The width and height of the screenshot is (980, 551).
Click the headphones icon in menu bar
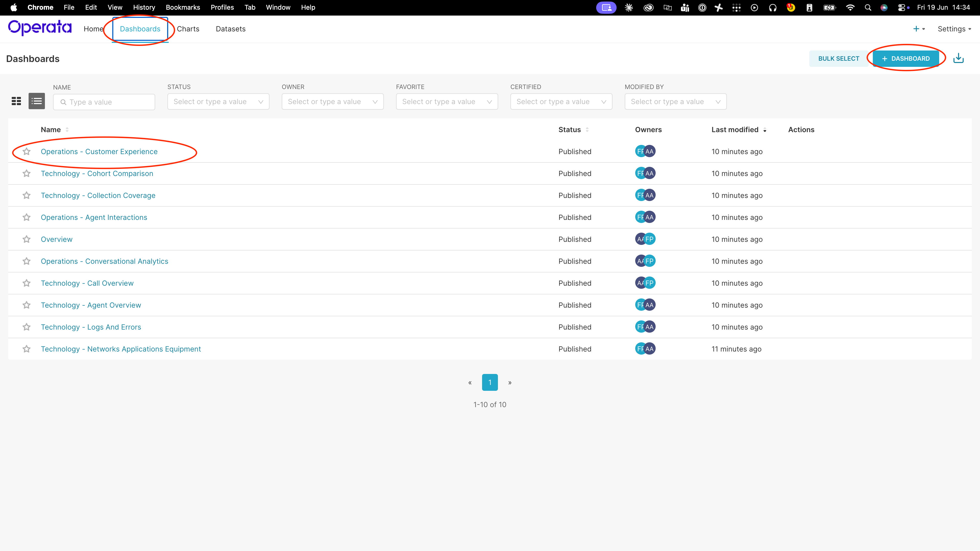[773, 7]
